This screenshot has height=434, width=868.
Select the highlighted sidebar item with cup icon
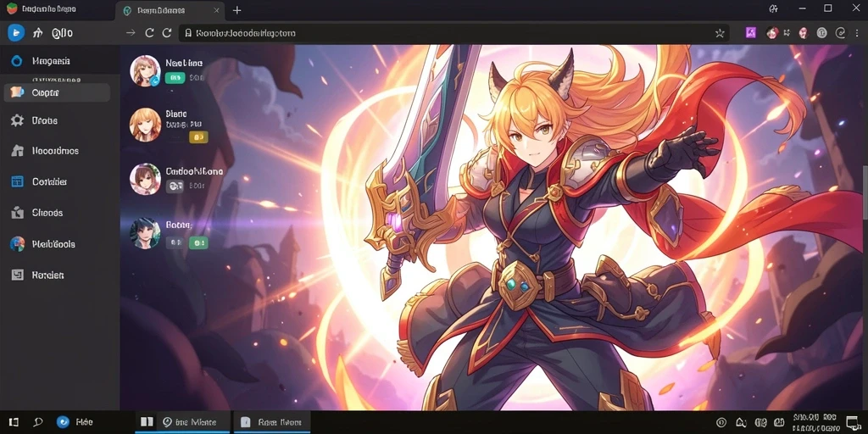(57, 92)
